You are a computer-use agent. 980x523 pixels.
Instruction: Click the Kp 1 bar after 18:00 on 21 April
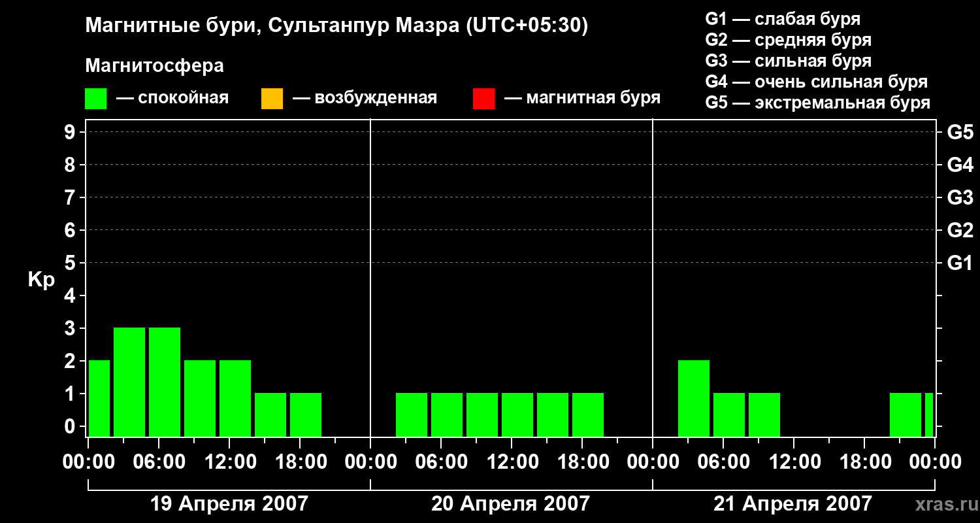coord(906,414)
